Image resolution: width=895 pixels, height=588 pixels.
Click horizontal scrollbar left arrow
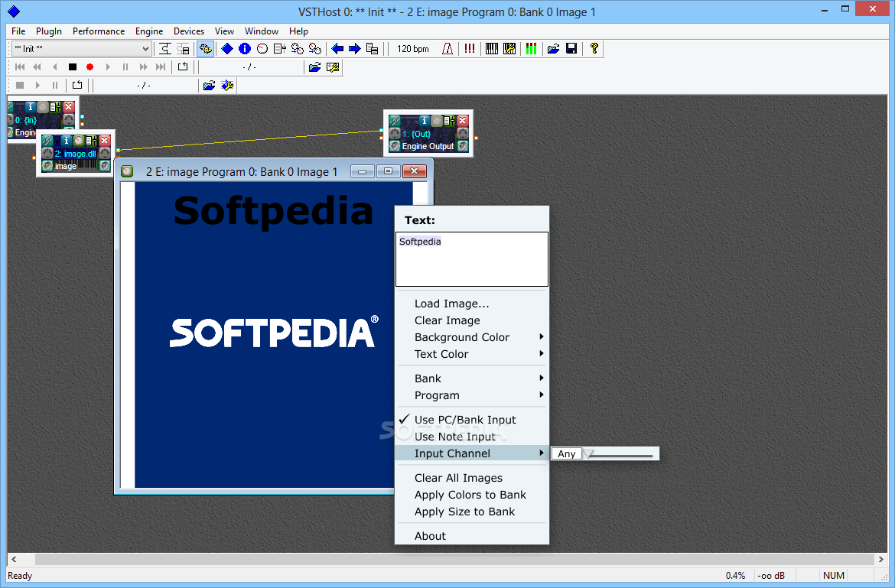point(15,559)
